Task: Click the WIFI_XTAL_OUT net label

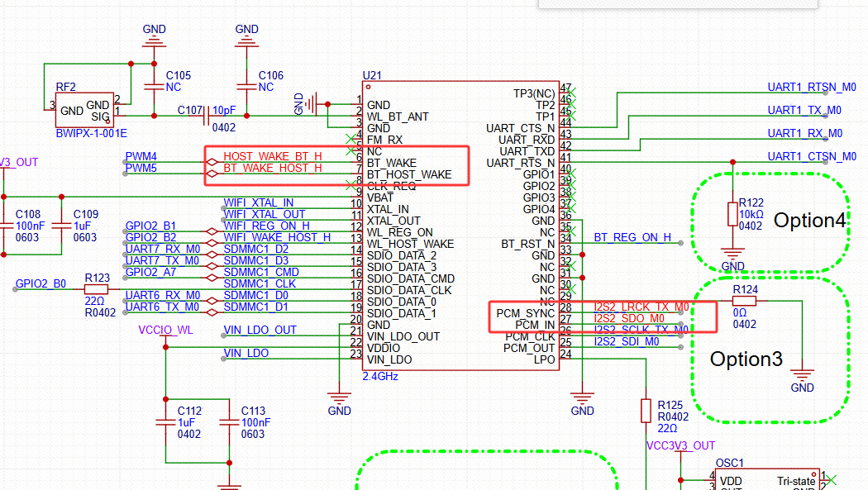Action: [x=264, y=214]
